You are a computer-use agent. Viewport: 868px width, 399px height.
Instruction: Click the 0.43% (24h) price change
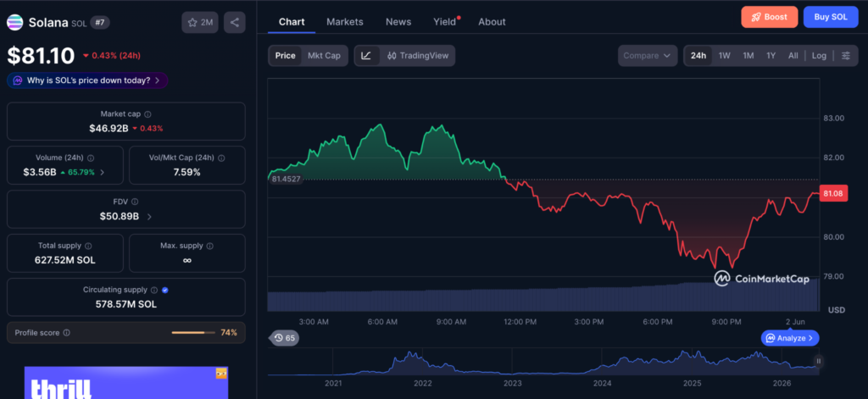[x=112, y=55]
